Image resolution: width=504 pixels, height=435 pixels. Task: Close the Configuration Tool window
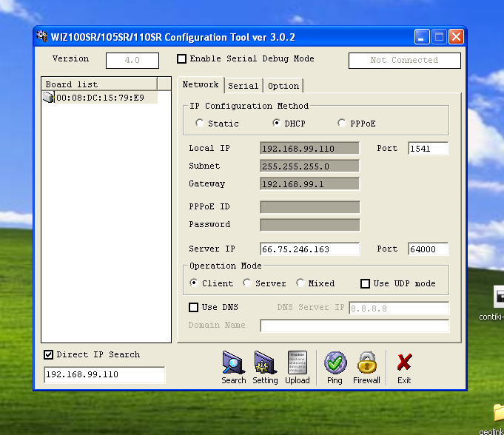pyautogui.click(x=456, y=37)
